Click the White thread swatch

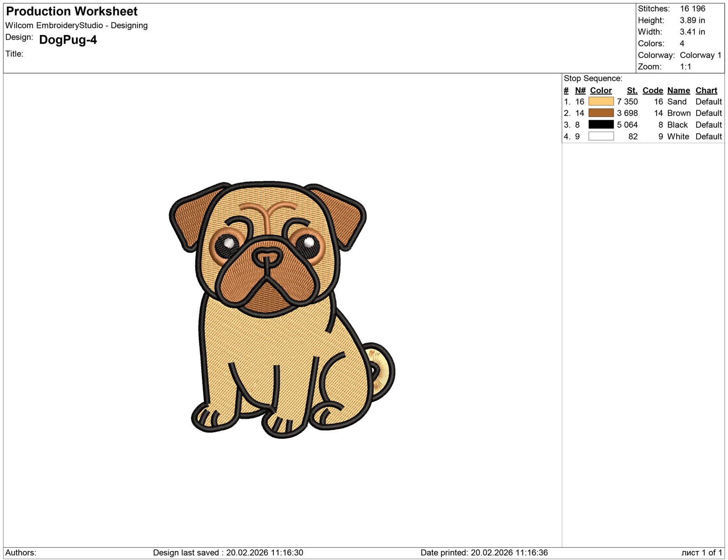coord(601,136)
